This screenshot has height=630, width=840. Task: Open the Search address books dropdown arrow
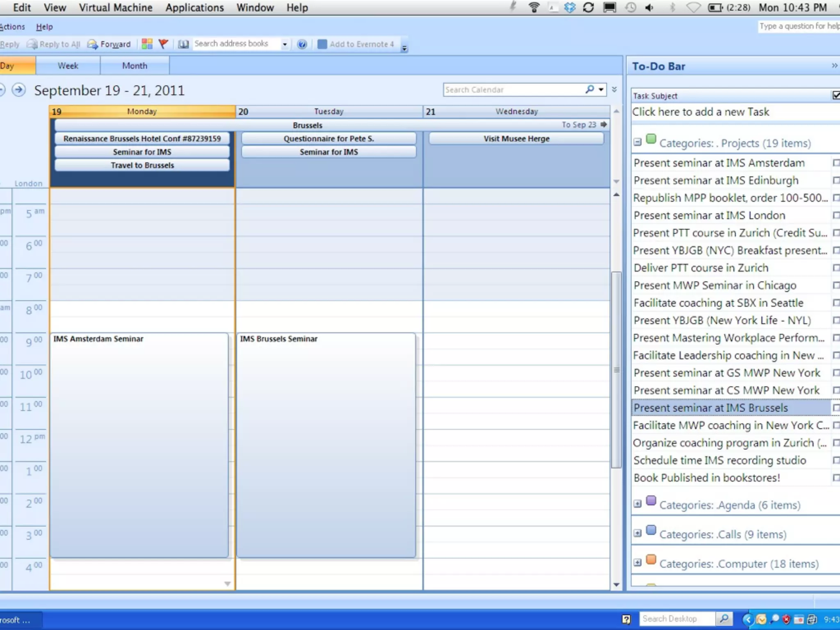[285, 44]
